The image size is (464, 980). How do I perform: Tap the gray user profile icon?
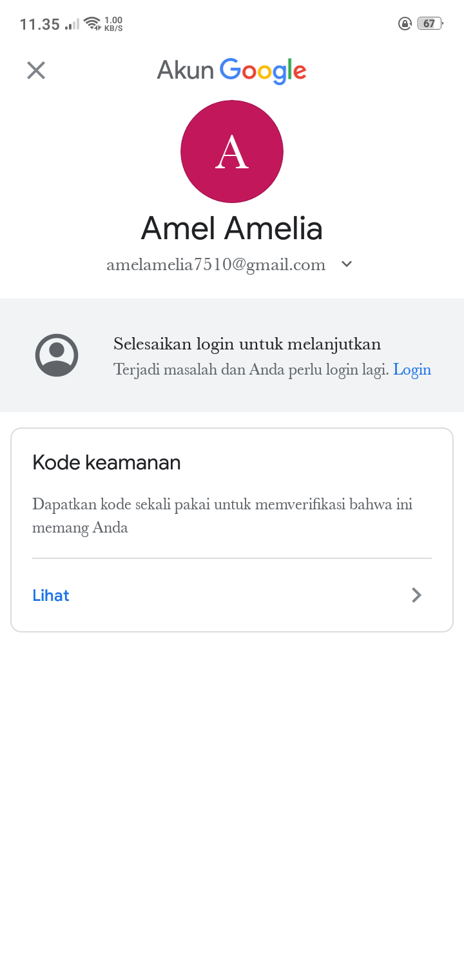[x=57, y=355]
